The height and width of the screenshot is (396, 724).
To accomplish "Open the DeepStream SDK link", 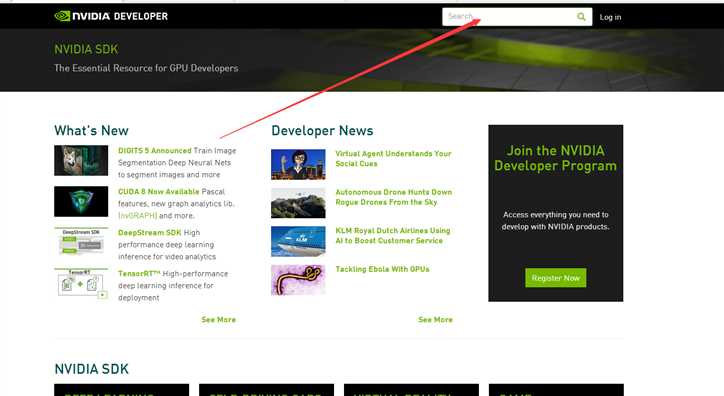I will pyautogui.click(x=150, y=233).
